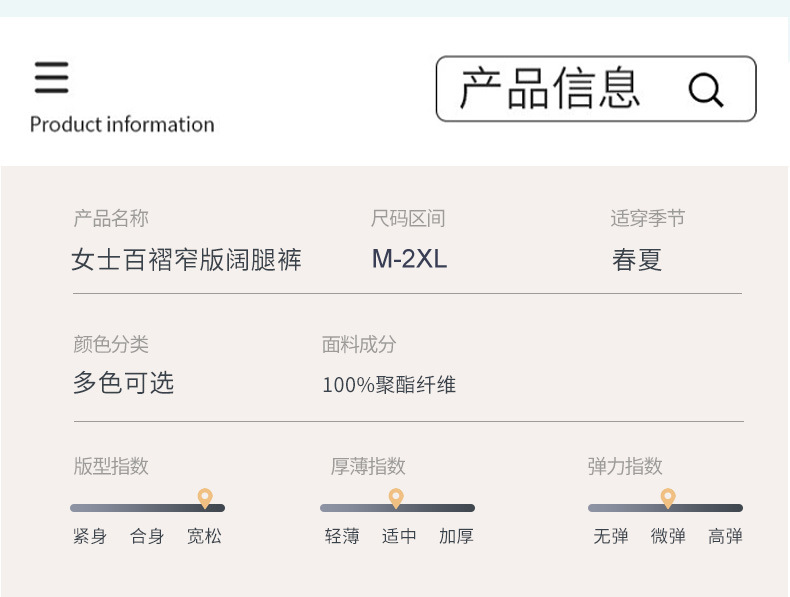
Task: Select the 合身 fit label
Action: coord(147,536)
